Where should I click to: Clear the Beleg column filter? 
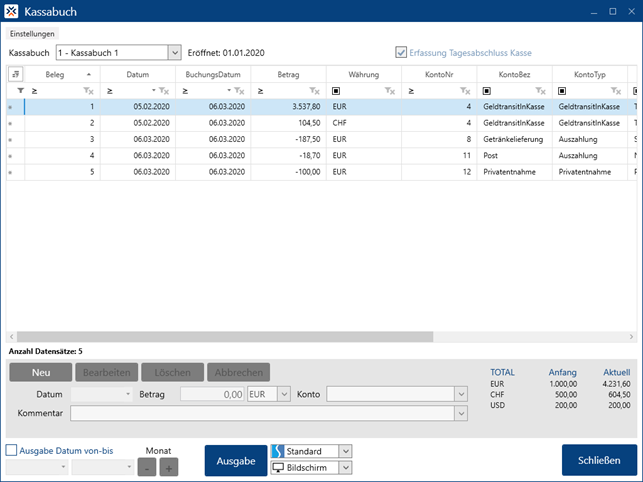(x=88, y=91)
